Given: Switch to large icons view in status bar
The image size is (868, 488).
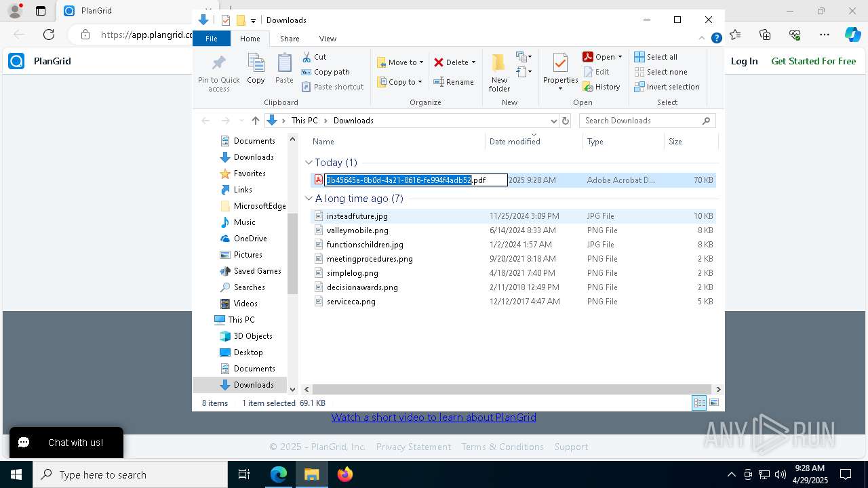Looking at the screenshot, I should pos(713,403).
